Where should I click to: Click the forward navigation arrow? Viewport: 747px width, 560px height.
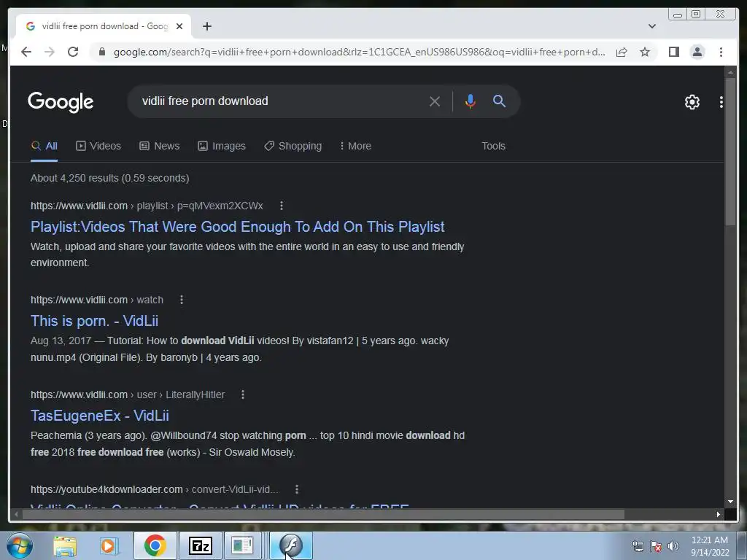[x=50, y=52]
